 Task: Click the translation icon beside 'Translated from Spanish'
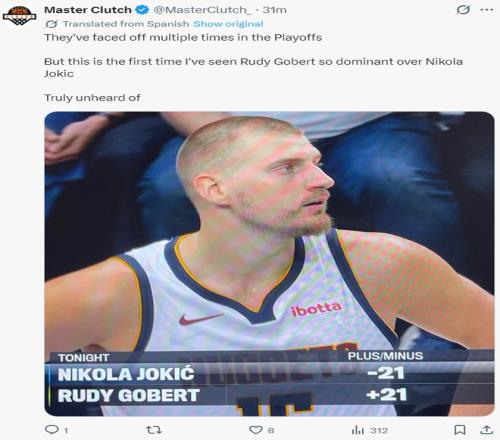[51, 24]
